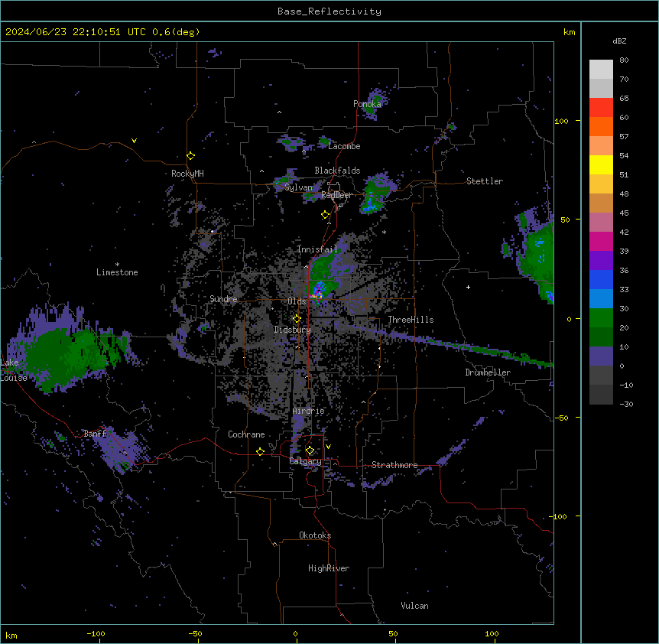
Task: Click the yellow diamond marker beside RockyMH
Action: pyautogui.click(x=191, y=156)
